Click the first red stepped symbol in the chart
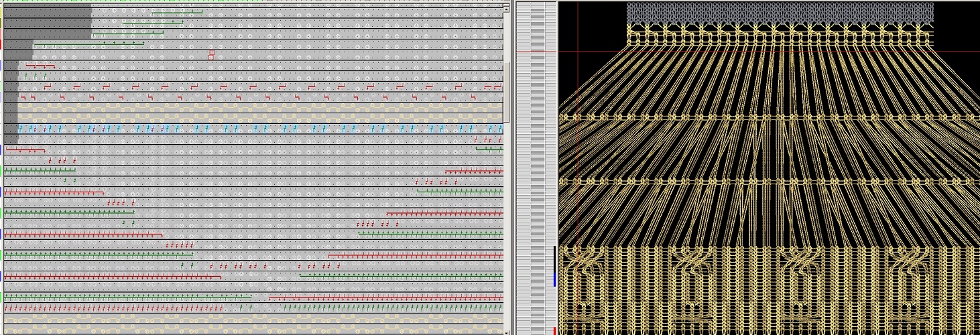Viewport: 980px width, 335px height. click(48, 86)
